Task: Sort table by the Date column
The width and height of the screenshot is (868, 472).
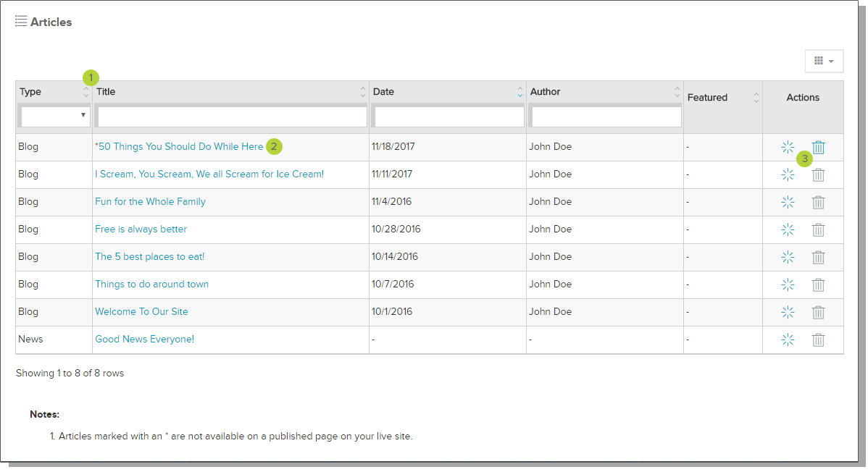Action: (x=384, y=92)
